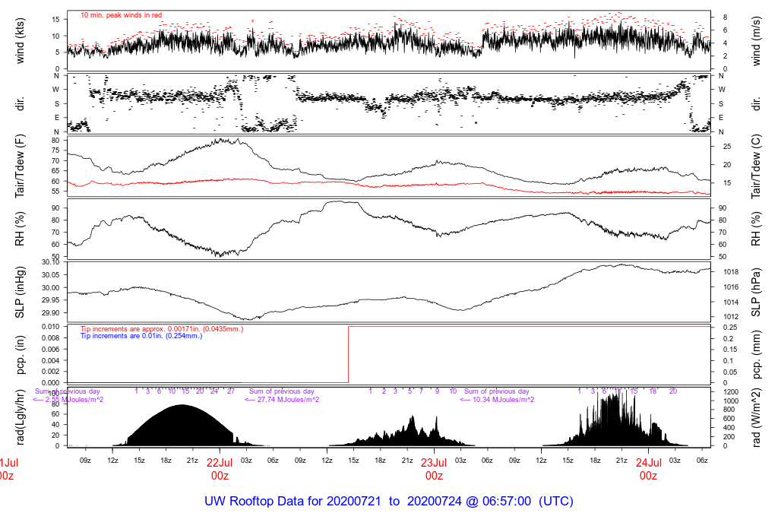
Task: Select the "10.34 MJoules/m^2" daily sum
Action: 497,400
